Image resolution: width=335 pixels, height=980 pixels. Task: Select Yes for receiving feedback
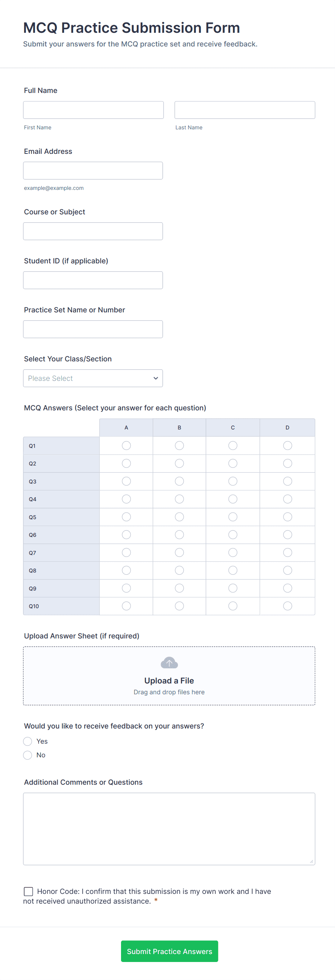28,741
